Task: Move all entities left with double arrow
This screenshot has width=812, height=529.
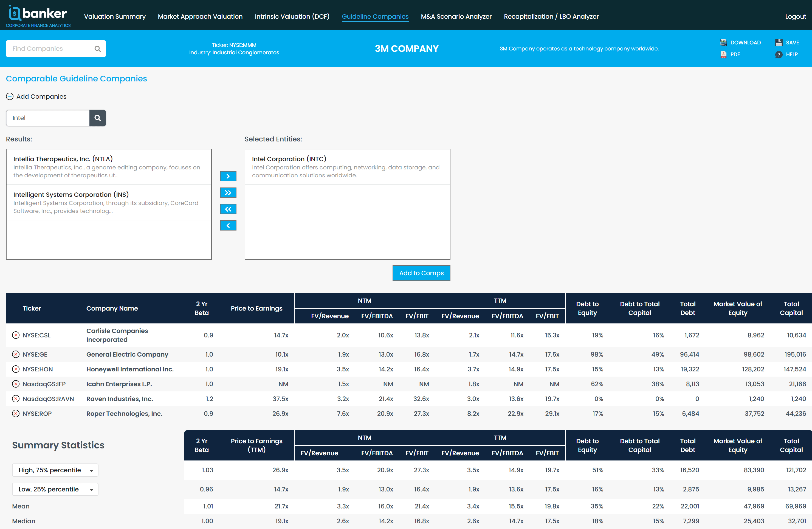Action: pyautogui.click(x=228, y=209)
